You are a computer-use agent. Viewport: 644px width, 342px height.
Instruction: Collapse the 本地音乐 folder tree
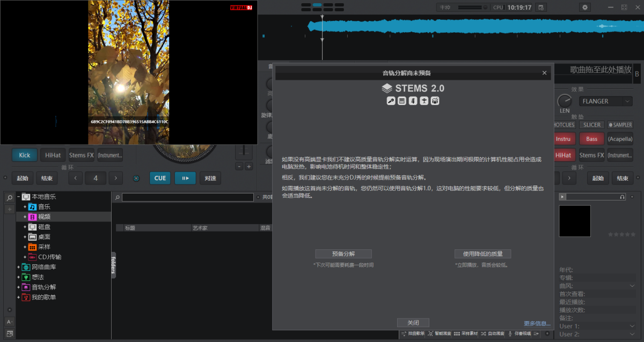point(18,195)
